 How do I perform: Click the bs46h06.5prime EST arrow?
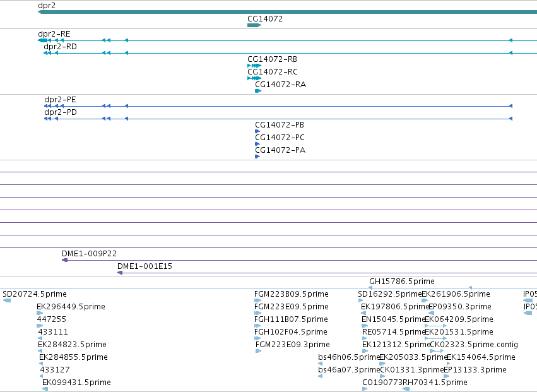pos(320,364)
